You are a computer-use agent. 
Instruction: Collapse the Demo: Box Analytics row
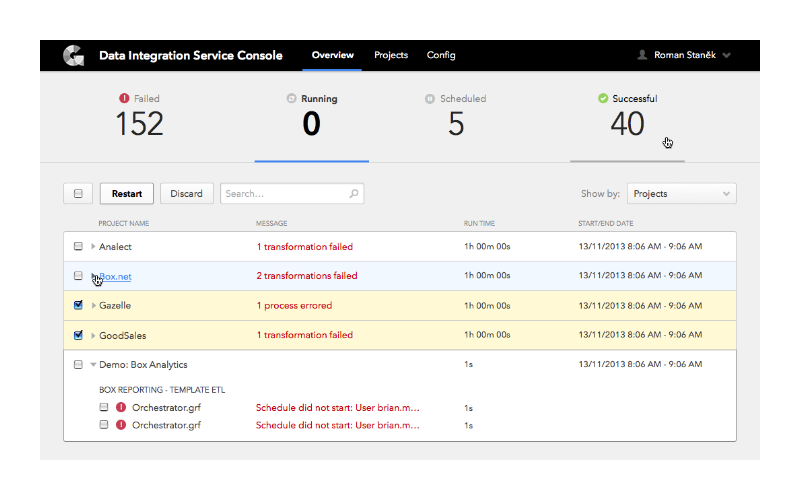tap(93, 364)
